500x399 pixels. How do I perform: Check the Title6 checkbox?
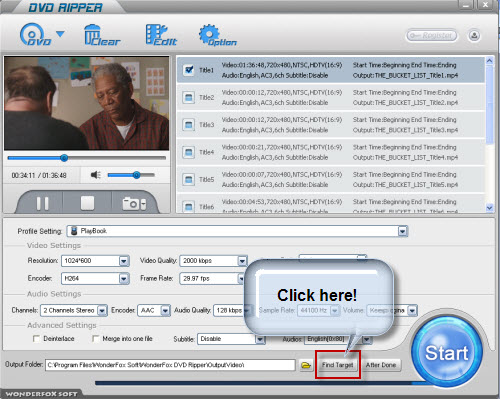189,206
